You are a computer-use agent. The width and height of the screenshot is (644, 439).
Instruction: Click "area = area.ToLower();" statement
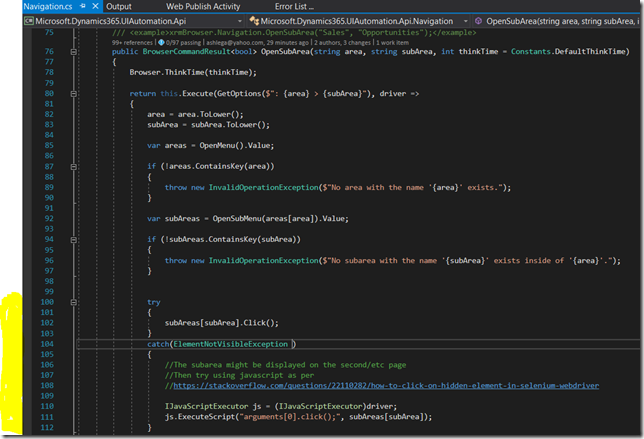[195, 115]
